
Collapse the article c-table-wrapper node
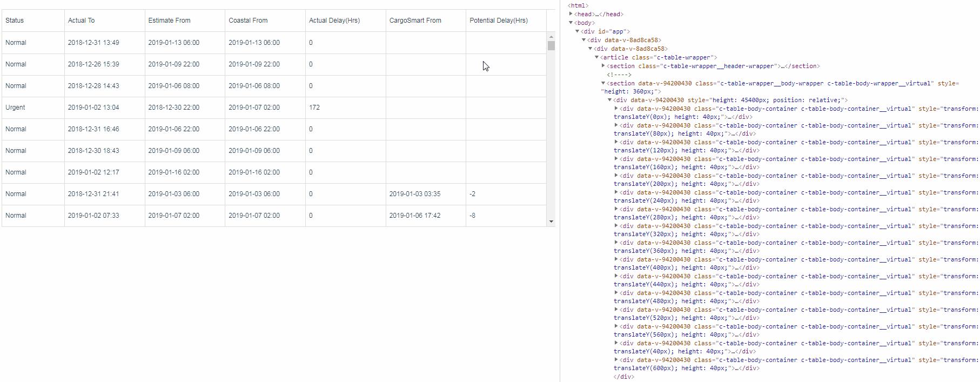597,57
